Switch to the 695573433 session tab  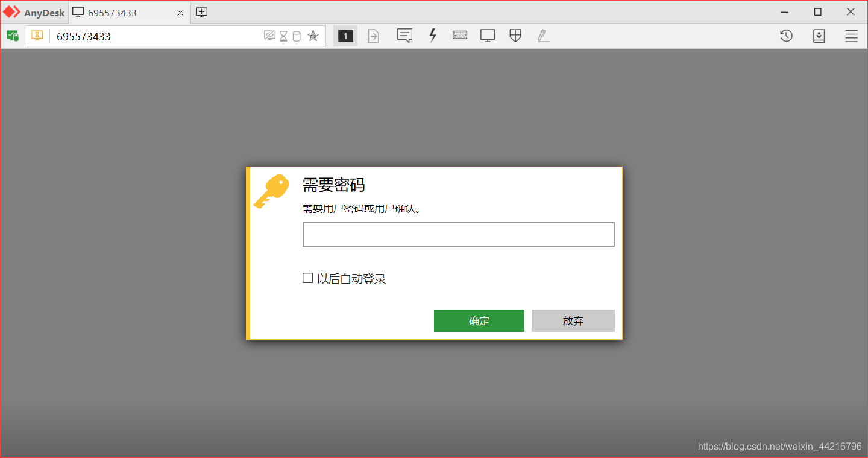coord(130,12)
